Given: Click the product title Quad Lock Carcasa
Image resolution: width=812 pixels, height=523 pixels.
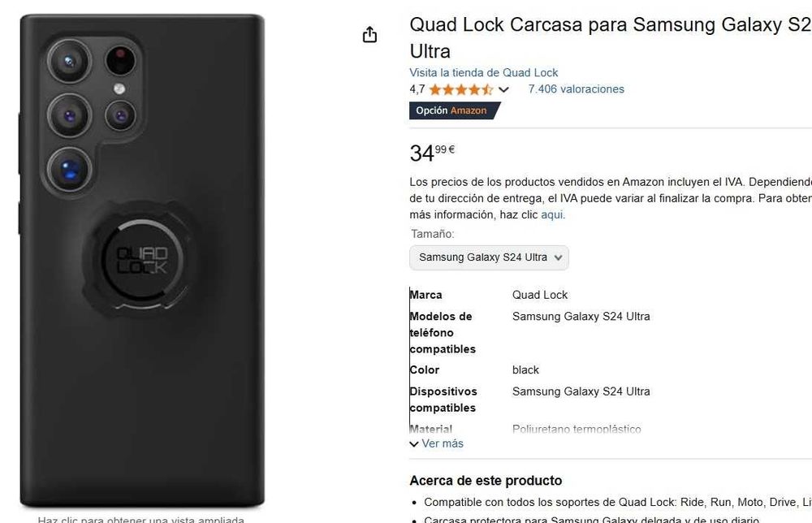Looking at the screenshot, I should click(x=610, y=38).
